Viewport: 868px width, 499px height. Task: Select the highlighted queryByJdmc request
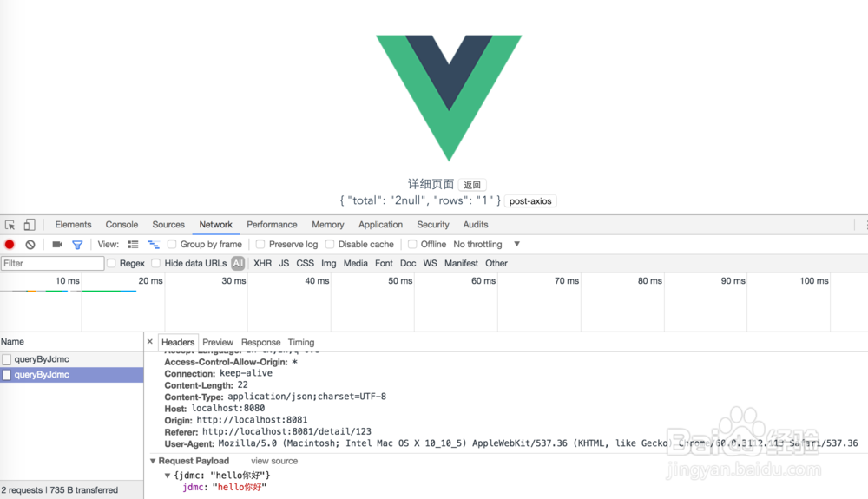(72, 375)
